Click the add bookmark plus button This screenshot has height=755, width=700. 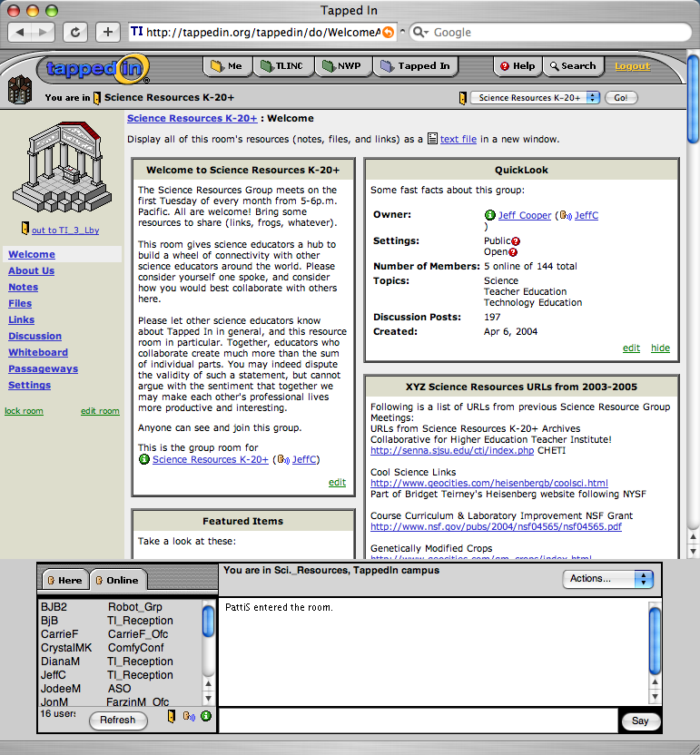tap(107, 32)
